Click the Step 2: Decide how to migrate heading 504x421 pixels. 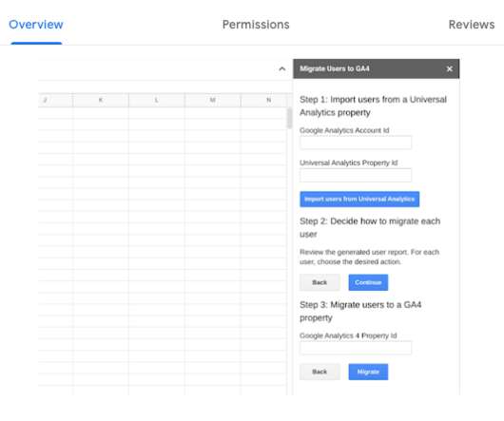pyautogui.click(x=370, y=227)
